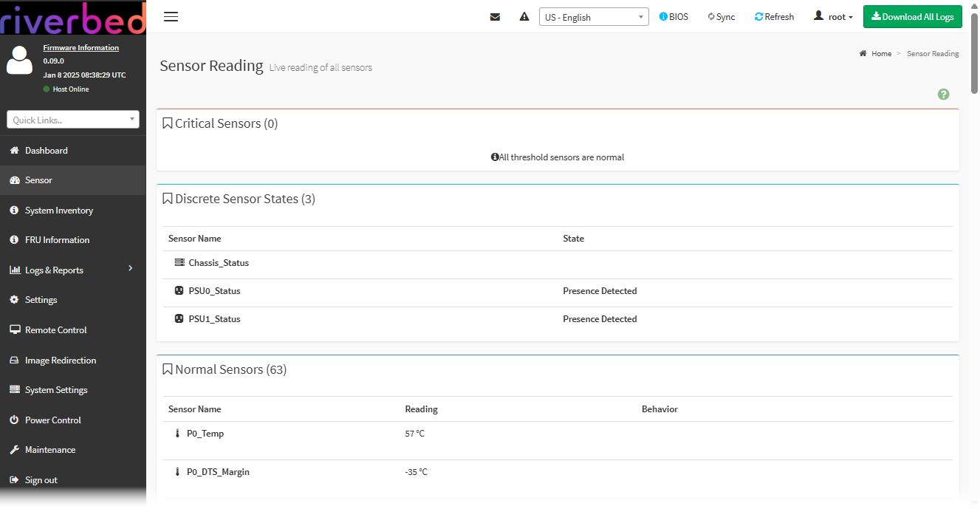The height and width of the screenshot is (509, 980).
Task: Open the envelope messages icon
Action: [x=495, y=17]
